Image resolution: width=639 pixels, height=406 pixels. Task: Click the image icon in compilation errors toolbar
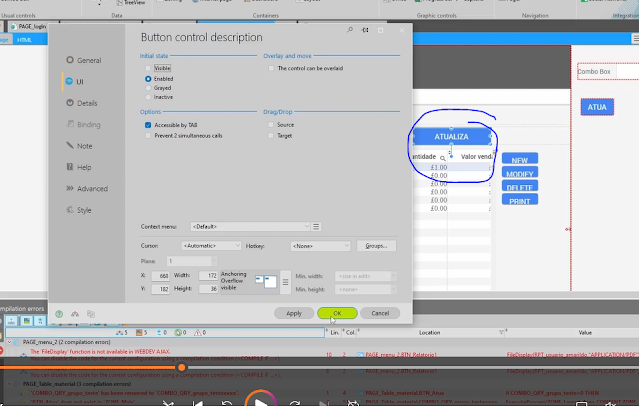tap(26, 321)
